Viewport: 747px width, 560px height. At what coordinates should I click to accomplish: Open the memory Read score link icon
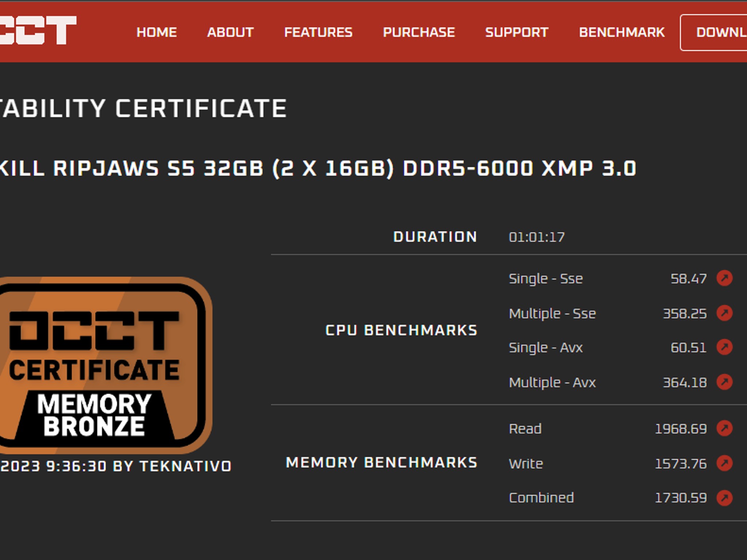click(724, 428)
